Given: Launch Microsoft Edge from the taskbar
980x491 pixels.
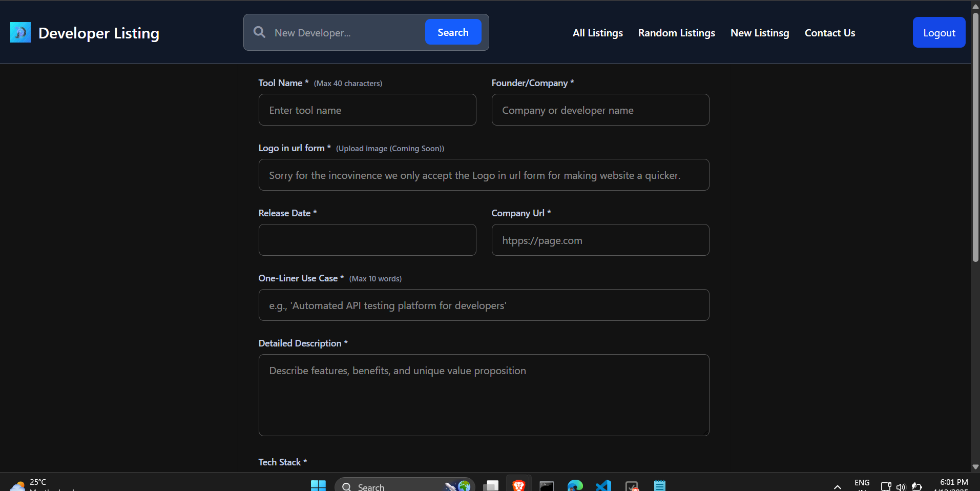Looking at the screenshot, I should [575, 486].
